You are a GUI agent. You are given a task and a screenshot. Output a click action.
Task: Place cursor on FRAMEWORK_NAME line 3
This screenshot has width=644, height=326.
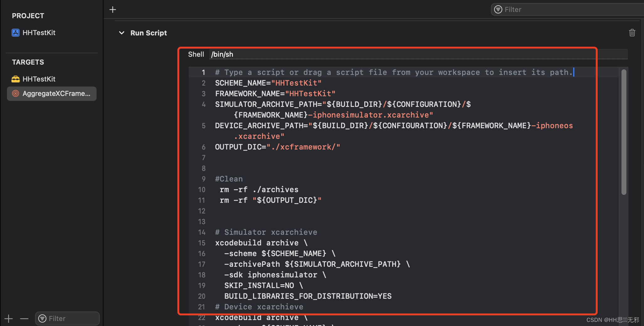click(x=275, y=94)
